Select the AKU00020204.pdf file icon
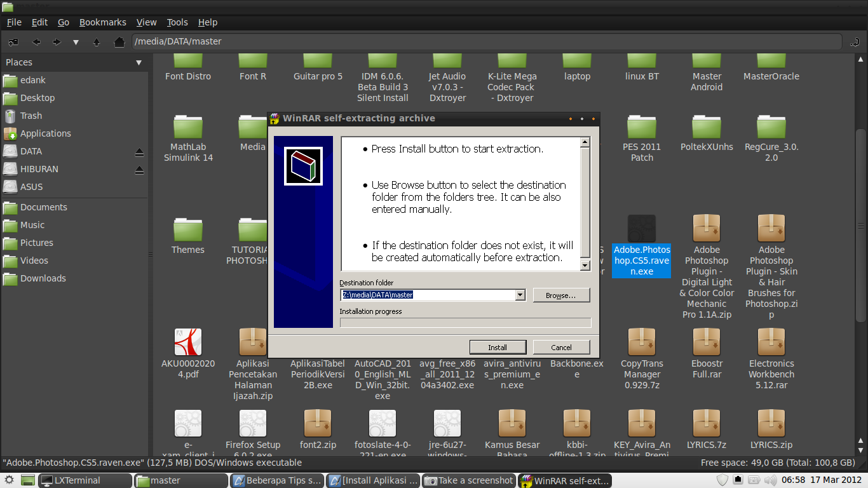Screen dimensions: 868x488 (x=188, y=342)
